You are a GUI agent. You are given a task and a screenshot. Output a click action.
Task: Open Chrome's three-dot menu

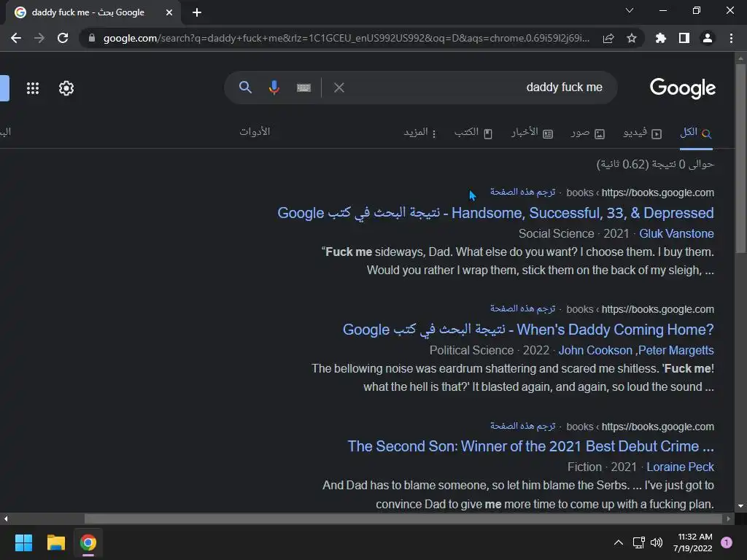731,38
